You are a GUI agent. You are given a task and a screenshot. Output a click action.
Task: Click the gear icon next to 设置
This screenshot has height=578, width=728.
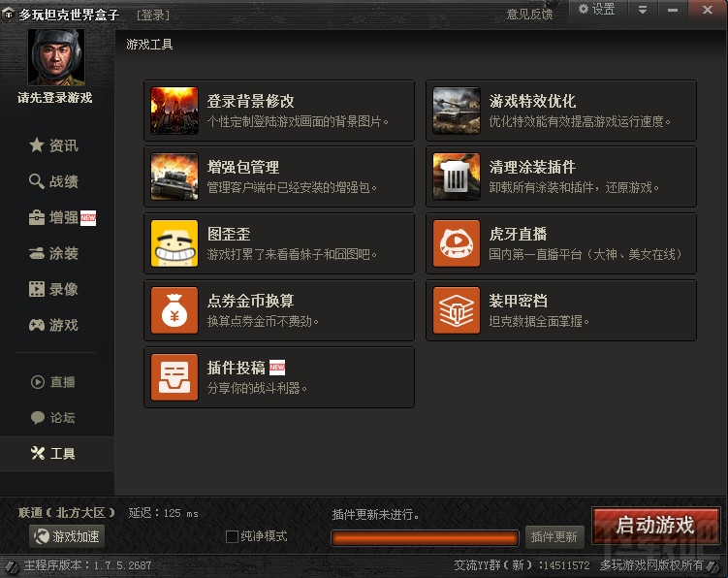point(584,9)
